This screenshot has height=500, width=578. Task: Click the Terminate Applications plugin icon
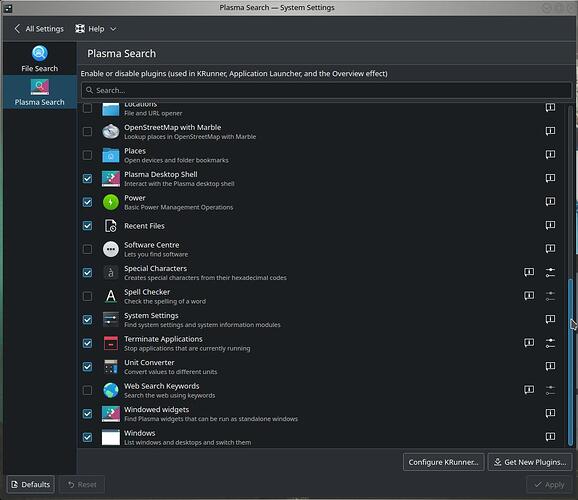point(111,343)
